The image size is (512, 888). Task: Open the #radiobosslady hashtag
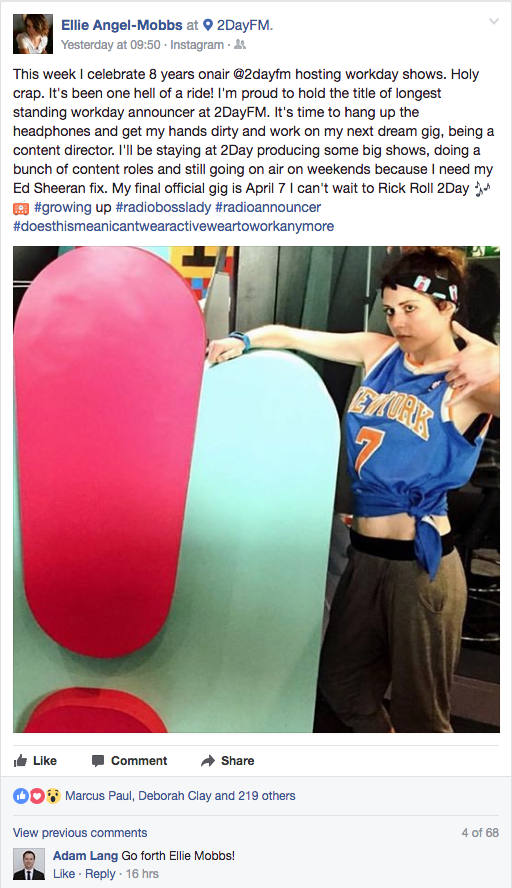[163, 207]
